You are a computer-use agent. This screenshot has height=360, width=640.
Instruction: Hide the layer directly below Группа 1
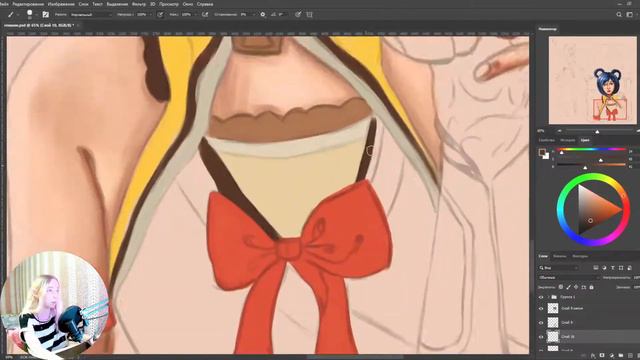541,309
